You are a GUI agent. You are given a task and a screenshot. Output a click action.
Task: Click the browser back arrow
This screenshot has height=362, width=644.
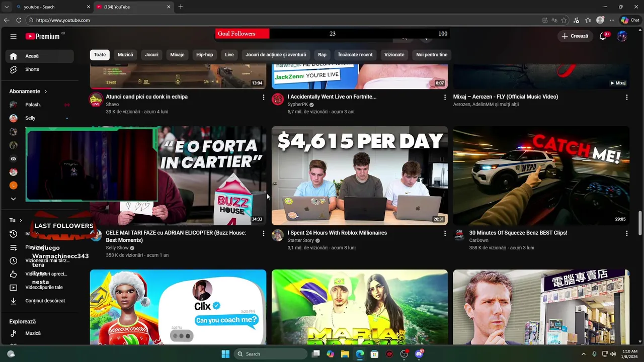click(x=7, y=20)
